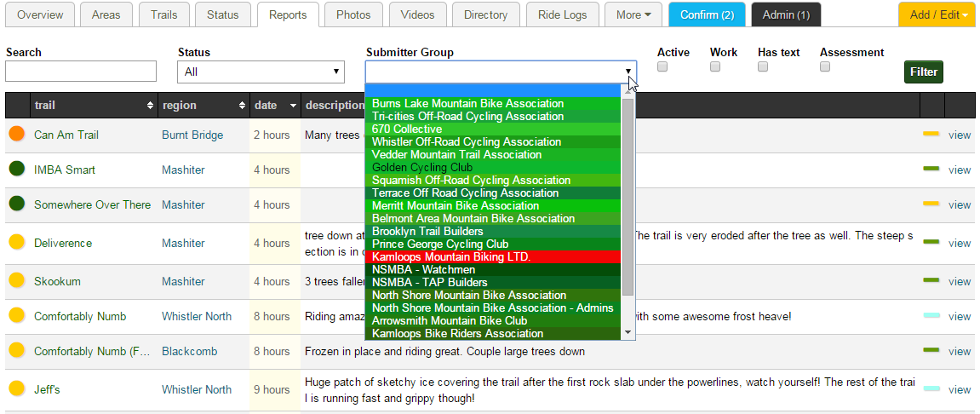Open the Directory tab
This screenshot has width=980, height=414.
(x=485, y=15)
